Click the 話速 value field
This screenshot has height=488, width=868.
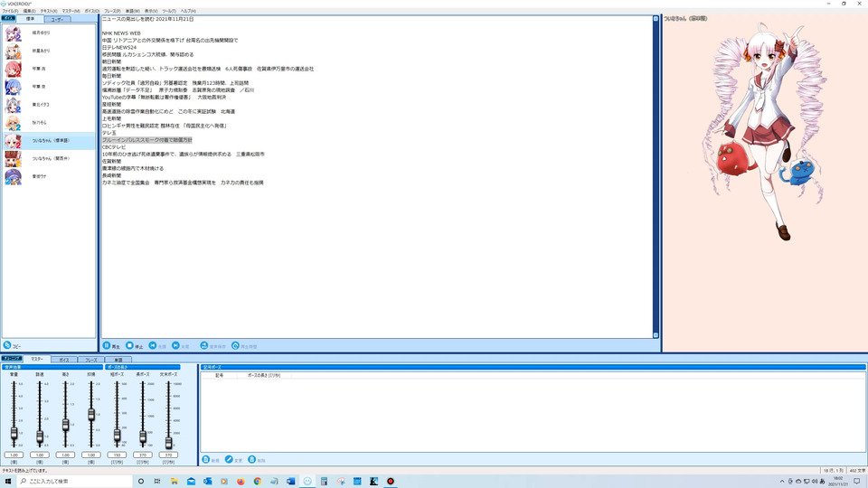(x=40, y=455)
